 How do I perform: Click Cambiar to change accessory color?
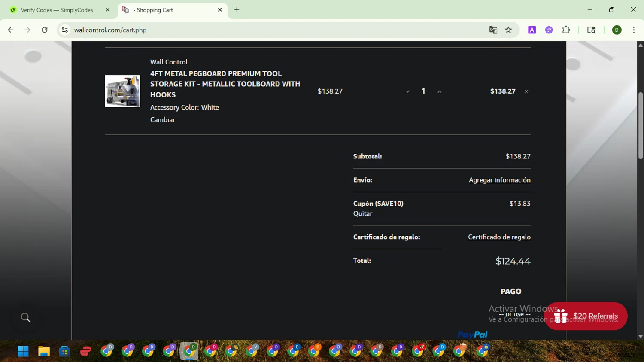pos(163,120)
